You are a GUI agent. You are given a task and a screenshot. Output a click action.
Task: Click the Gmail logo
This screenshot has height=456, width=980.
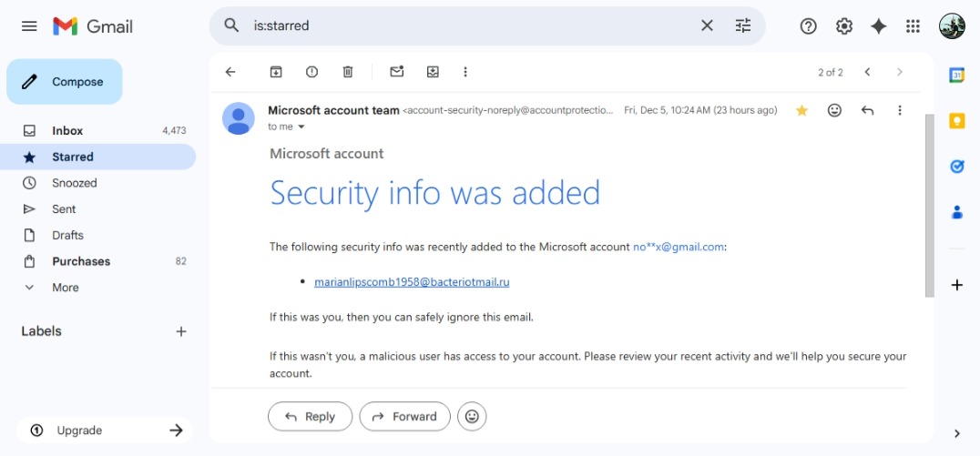pyautogui.click(x=93, y=26)
